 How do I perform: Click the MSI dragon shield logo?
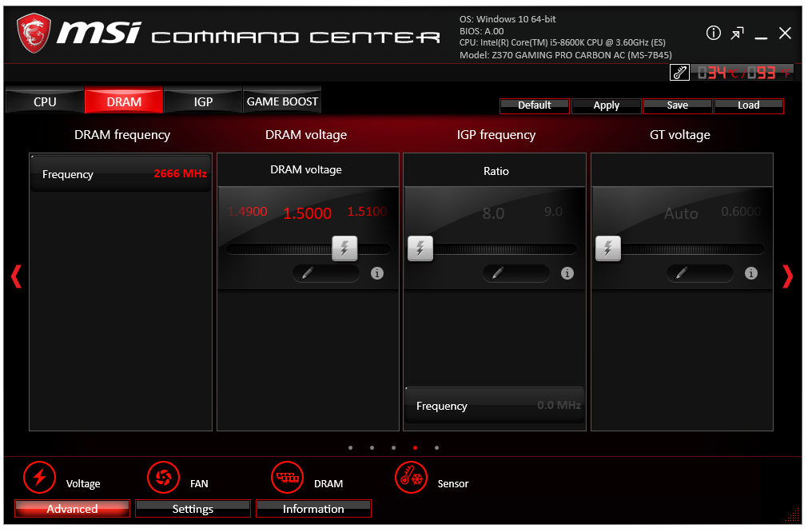point(34,33)
